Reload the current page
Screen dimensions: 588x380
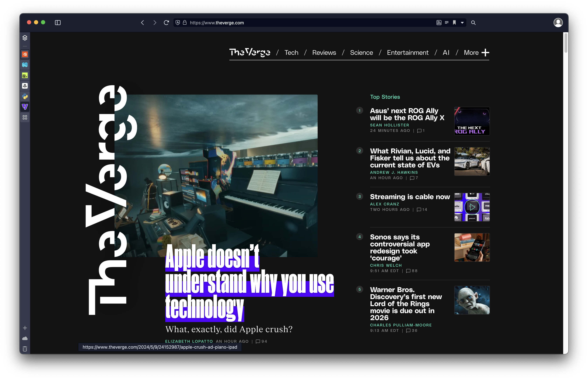pyautogui.click(x=166, y=23)
